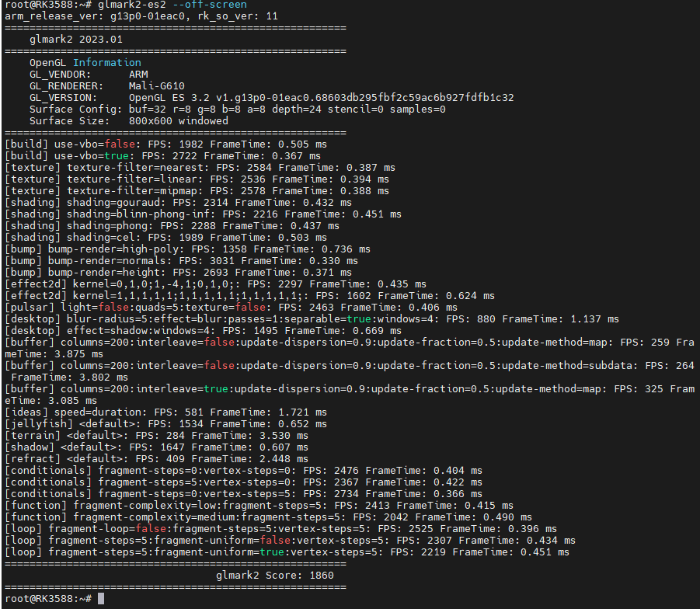Click the 'glmark2 Score: 1860' text
The image size is (700, 609).
pyautogui.click(x=275, y=575)
